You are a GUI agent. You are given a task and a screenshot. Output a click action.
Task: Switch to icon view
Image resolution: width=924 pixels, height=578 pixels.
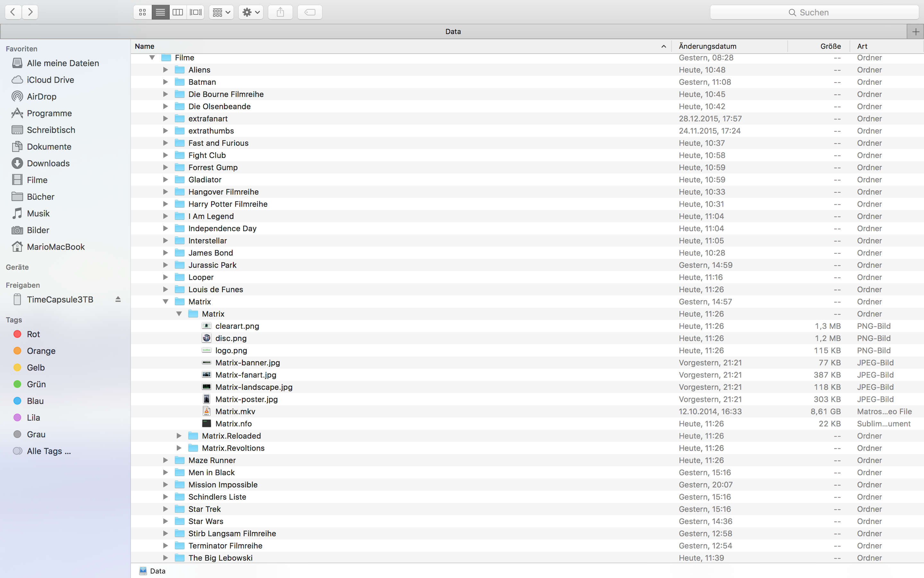142,12
